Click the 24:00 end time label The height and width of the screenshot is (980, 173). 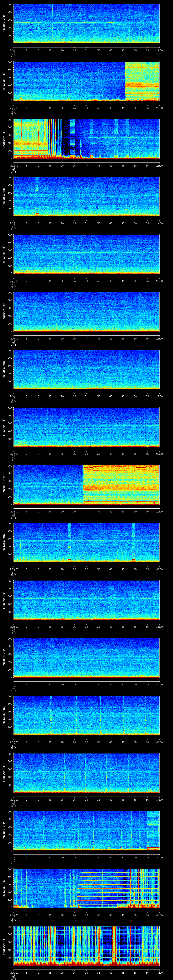coord(160,223)
